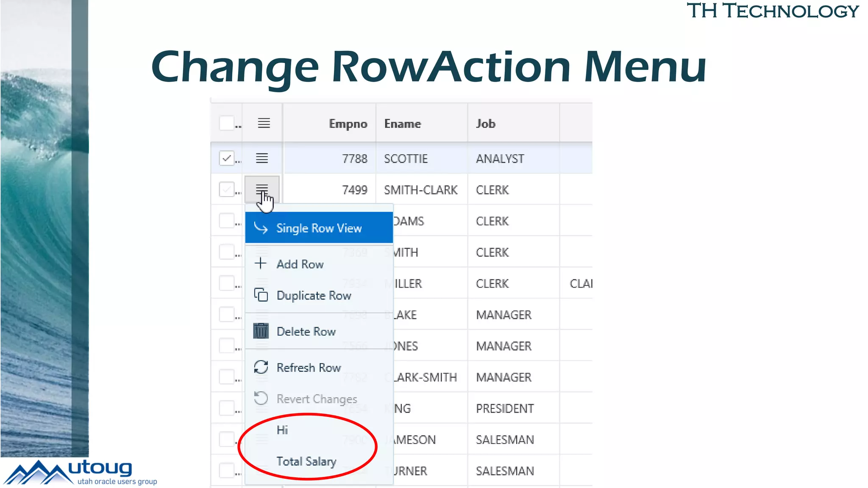Click the MANAGER cell in BLAKE row
Screen dimensions: 868x488
pyautogui.click(x=514, y=315)
